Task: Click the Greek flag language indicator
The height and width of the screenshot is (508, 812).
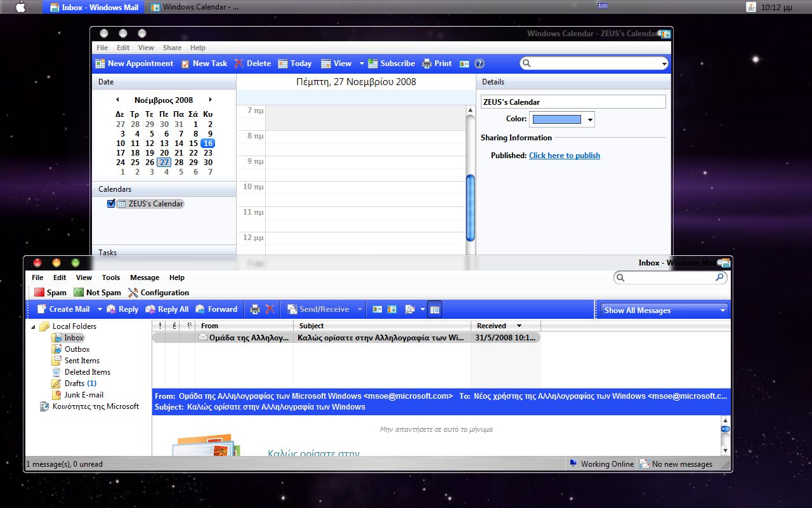Action: [602, 6]
